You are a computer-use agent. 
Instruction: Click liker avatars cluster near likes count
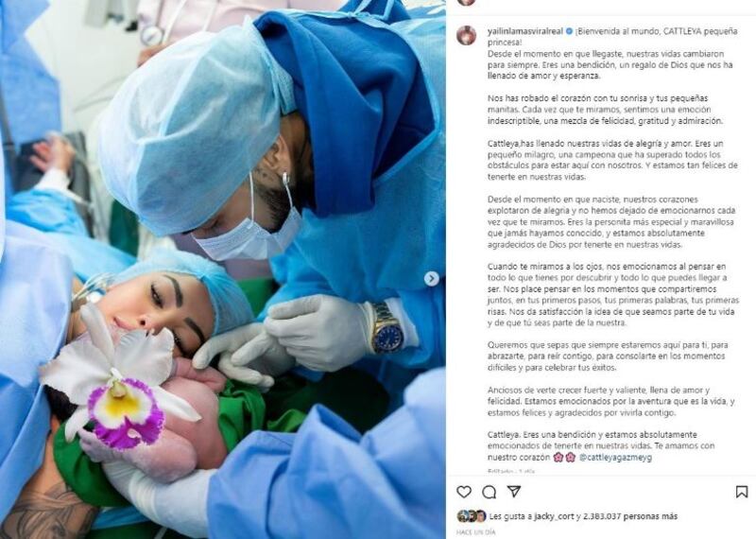click(472, 516)
